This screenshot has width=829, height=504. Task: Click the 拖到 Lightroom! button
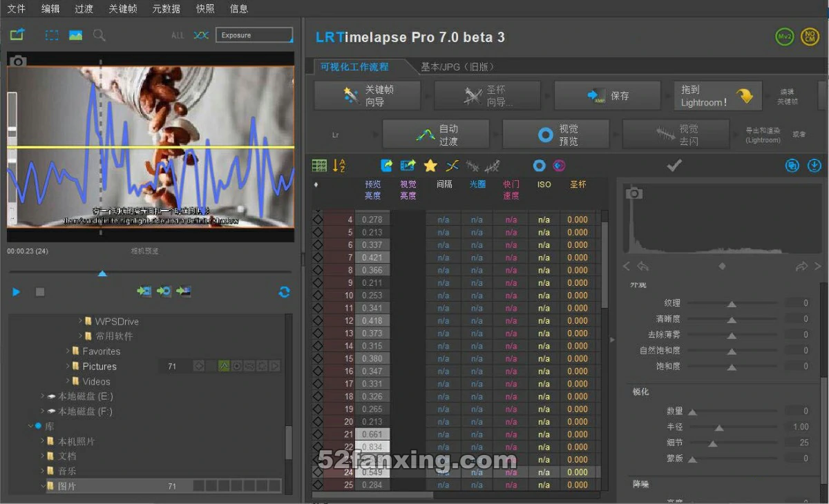718,96
